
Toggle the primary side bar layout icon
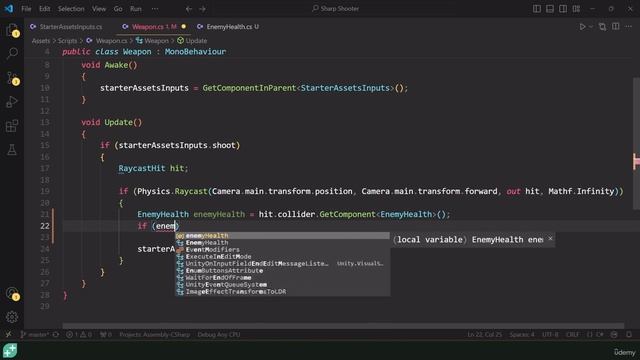point(537,9)
